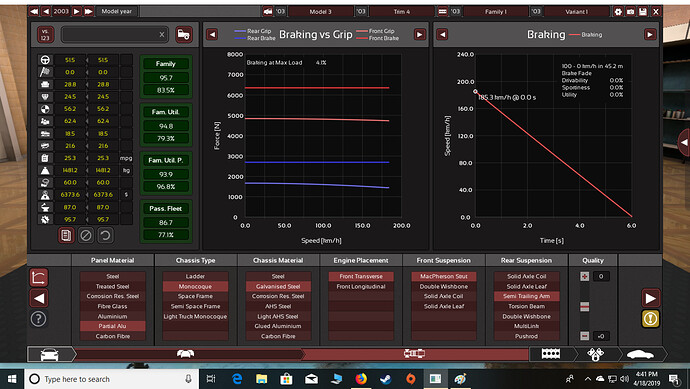Screen dimensions: 690x389
Task: Click the car lock icon beside search field
Action: click(x=184, y=34)
